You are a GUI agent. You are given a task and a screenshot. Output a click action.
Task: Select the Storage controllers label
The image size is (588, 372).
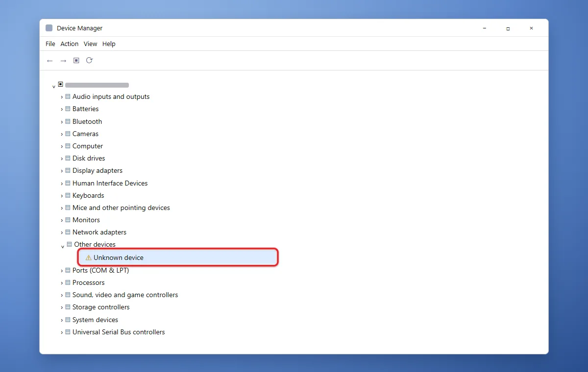pos(101,307)
